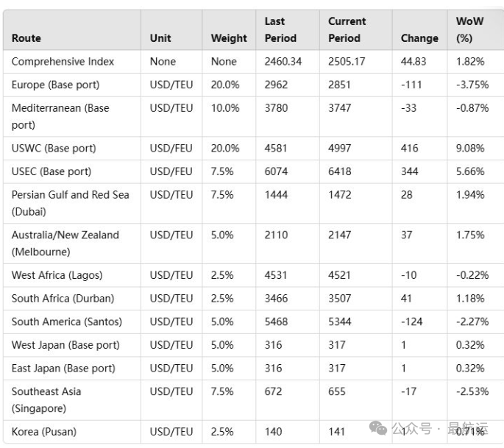504x448 pixels.
Task: Click the Australia/New Zealand (Melbourne) cell
Action: tap(65, 243)
